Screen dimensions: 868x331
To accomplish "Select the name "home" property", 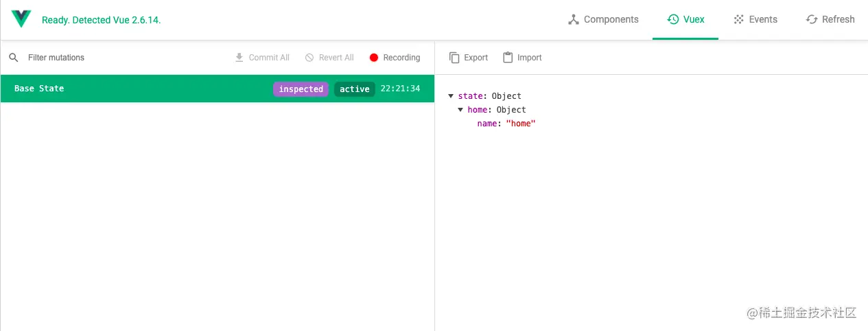I will [x=506, y=124].
